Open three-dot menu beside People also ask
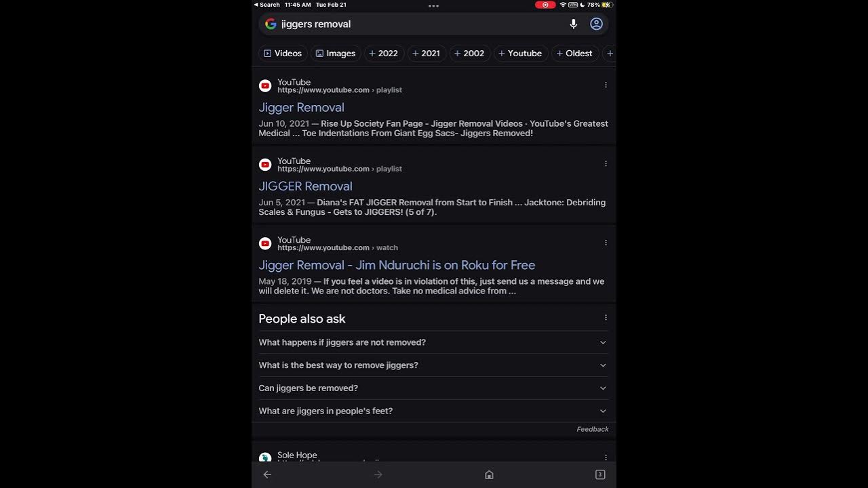Screen dimensions: 868x488 [606, 318]
